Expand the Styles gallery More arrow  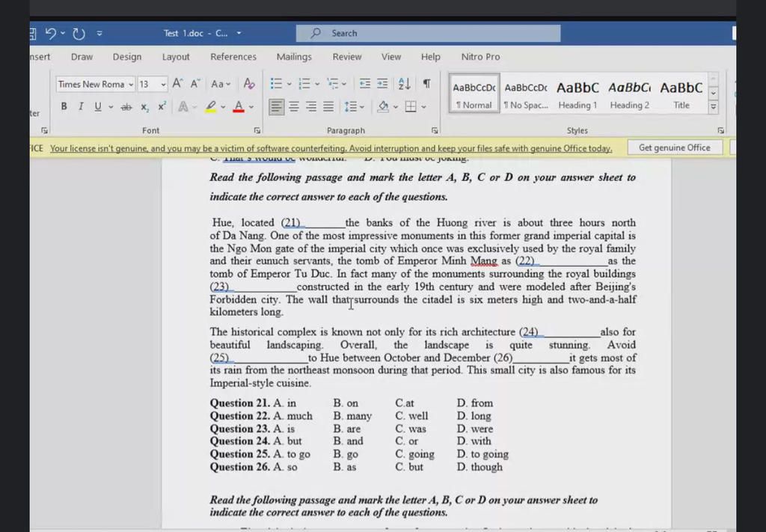[713, 106]
